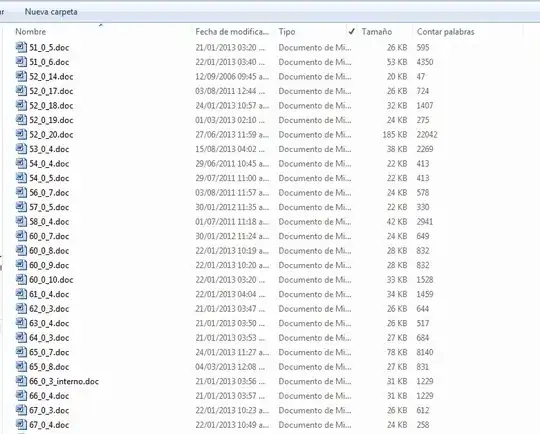Sort files by the Tipo column
Screen dimensions: 540x434
point(287,32)
